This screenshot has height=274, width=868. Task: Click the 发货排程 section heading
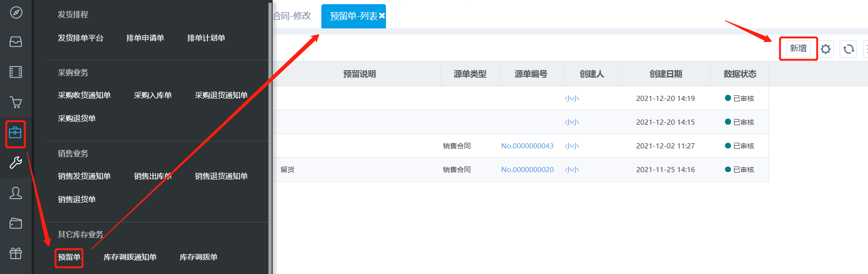point(73,15)
